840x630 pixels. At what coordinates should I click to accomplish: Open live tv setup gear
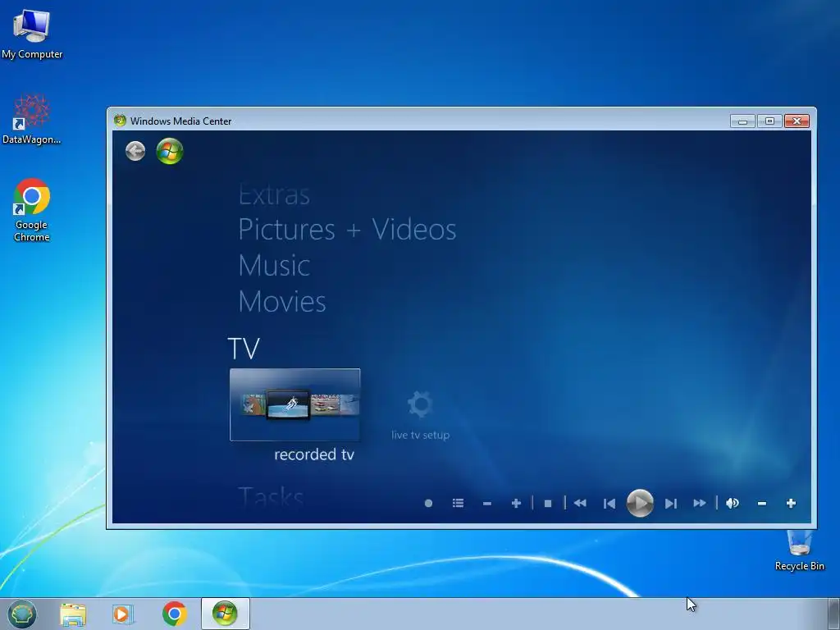(419, 404)
